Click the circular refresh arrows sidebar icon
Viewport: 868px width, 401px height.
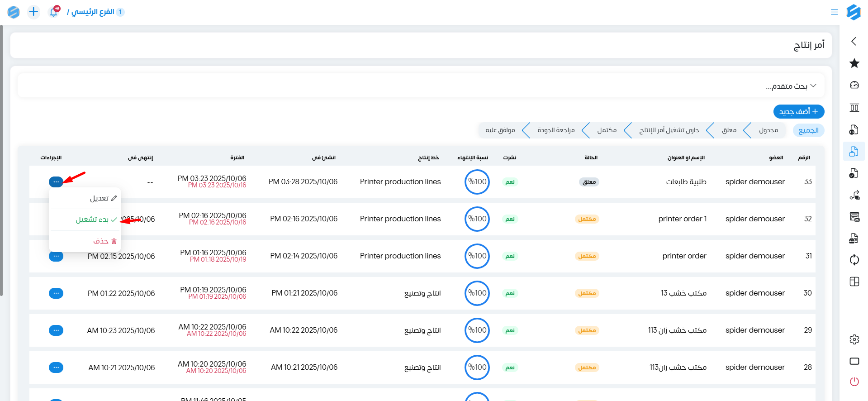pos(854,260)
